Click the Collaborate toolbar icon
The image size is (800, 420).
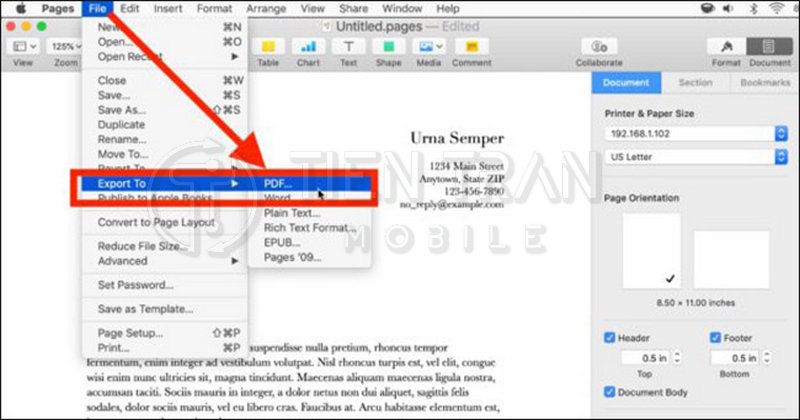[x=599, y=47]
